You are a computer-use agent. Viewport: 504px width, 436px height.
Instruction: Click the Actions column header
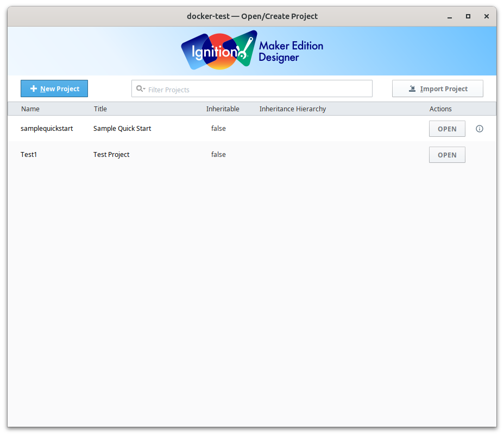(x=440, y=109)
